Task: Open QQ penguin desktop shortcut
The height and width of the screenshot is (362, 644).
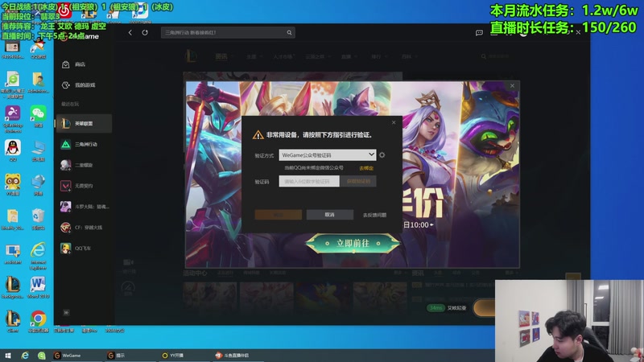Action: pyautogui.click(x=13, y=150)
